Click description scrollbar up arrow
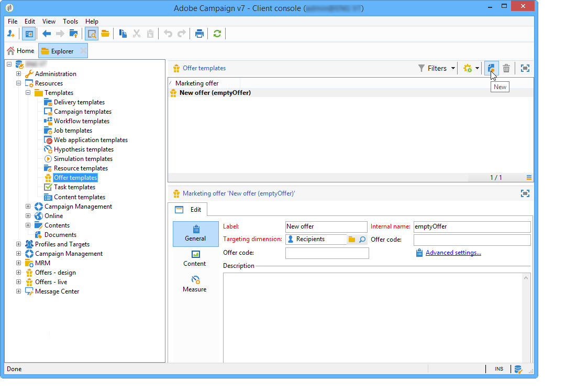The image size is (588, 390). 526,278
